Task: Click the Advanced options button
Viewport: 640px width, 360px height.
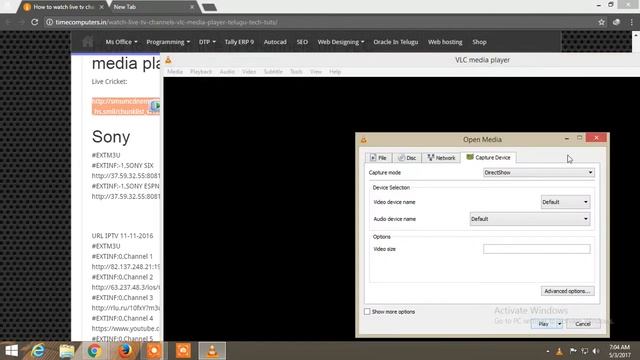Action: 567,291
